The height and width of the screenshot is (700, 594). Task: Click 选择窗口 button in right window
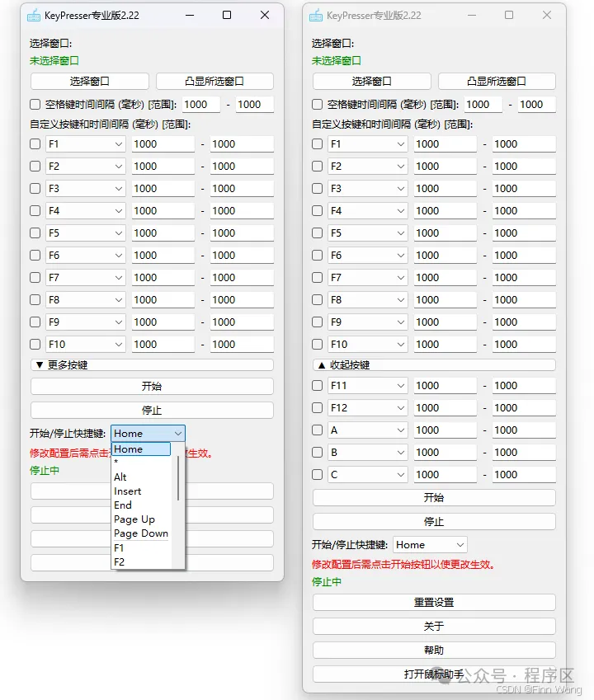point(372,82)
